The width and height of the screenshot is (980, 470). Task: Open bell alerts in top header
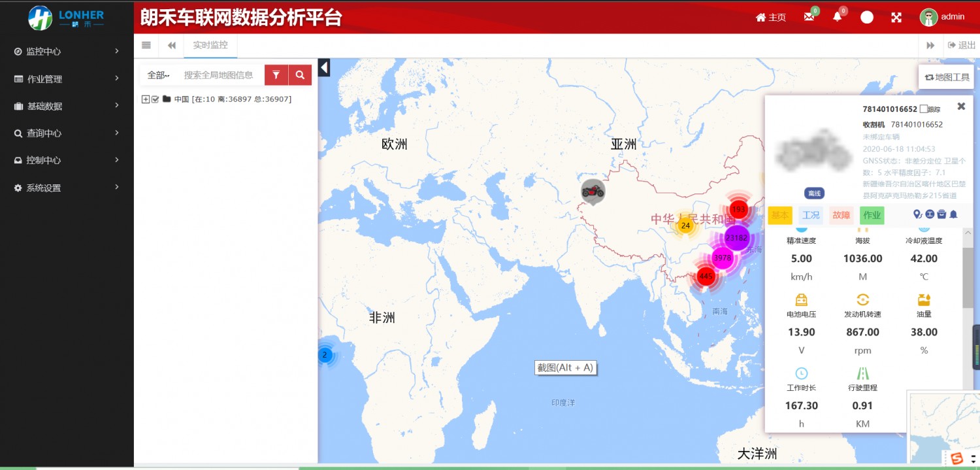point(837,17)
